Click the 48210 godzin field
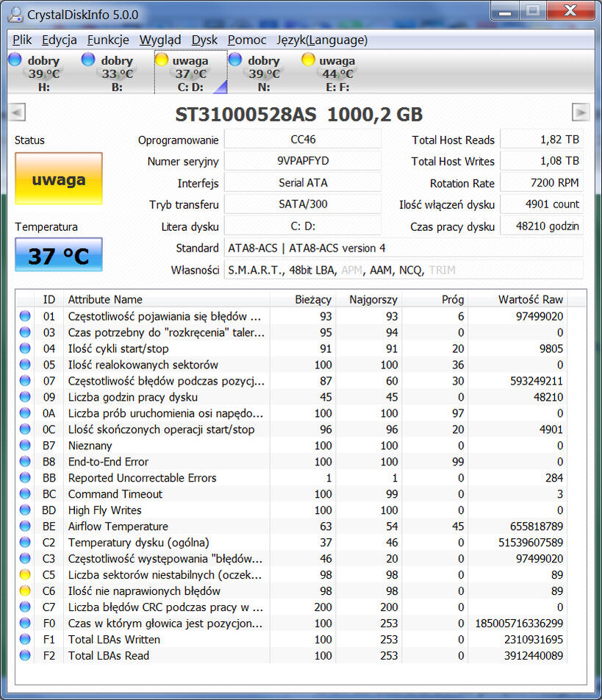 click(542, 226)
